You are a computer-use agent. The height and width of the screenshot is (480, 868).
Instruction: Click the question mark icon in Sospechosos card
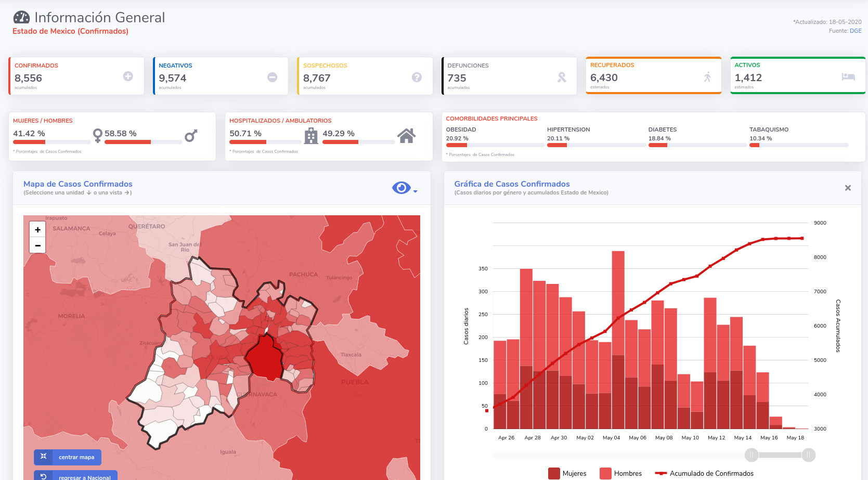417,77
